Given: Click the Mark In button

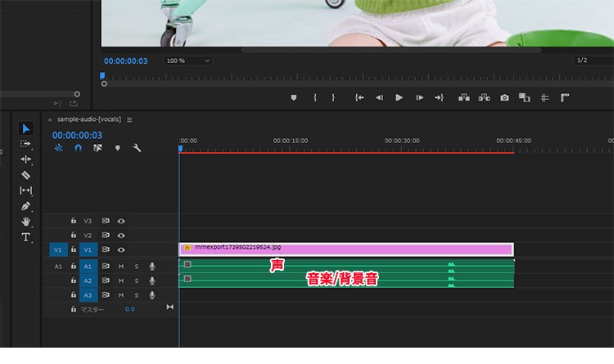Looking at the screenshot, I should pyautogui.click(x=315, y=98).
